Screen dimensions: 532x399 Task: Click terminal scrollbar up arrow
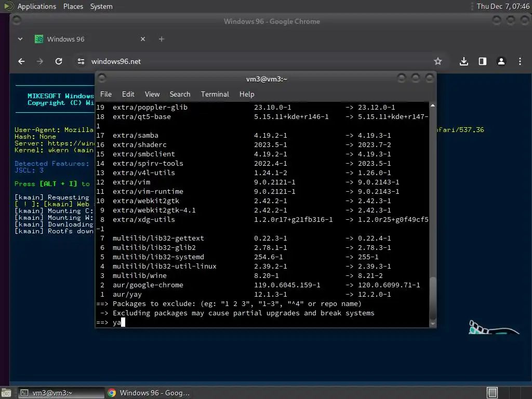(433, 106)
